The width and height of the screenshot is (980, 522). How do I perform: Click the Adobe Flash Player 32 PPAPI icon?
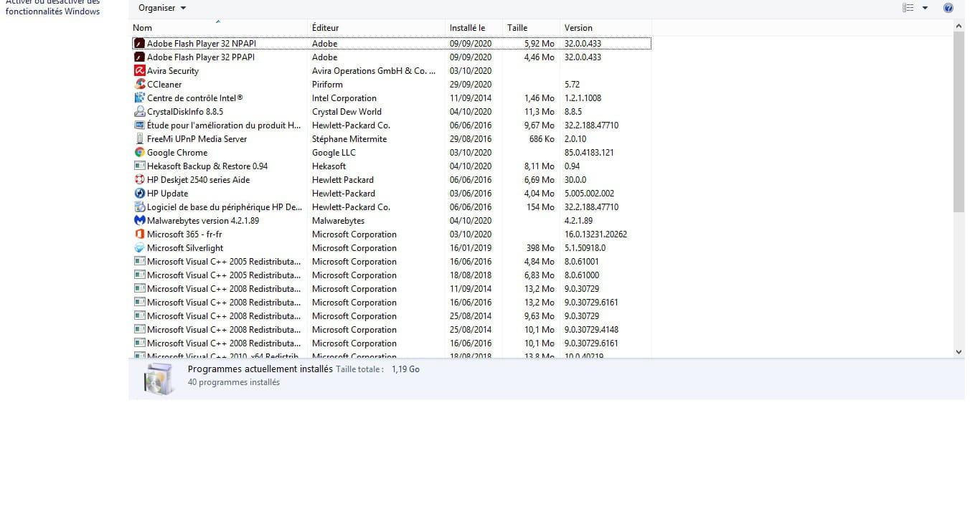coord(140,57)
